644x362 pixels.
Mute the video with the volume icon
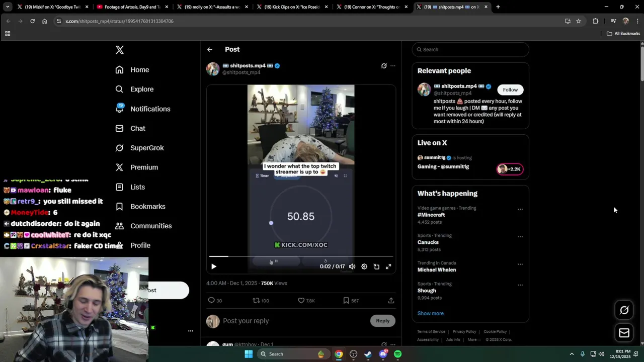352,266
